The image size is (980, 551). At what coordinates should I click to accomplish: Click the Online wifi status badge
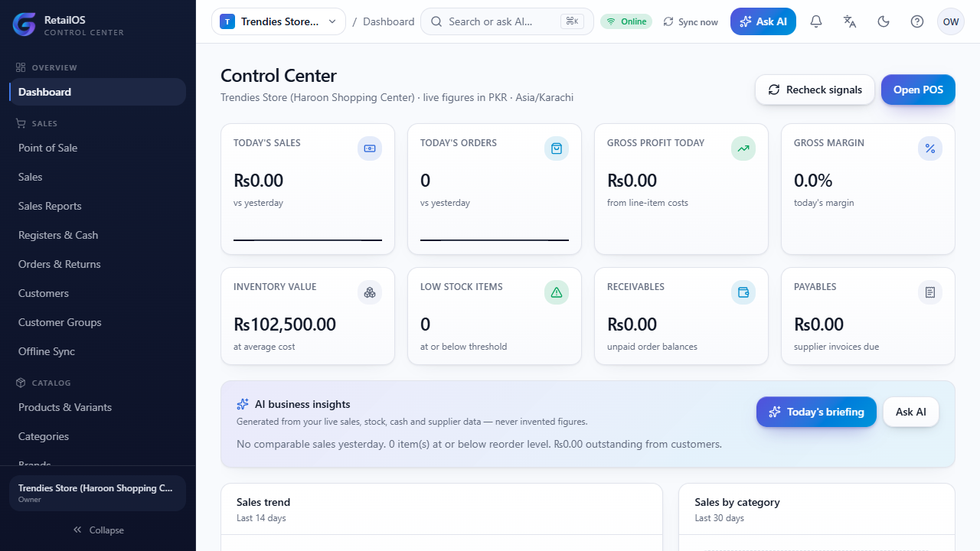point(626,21)
